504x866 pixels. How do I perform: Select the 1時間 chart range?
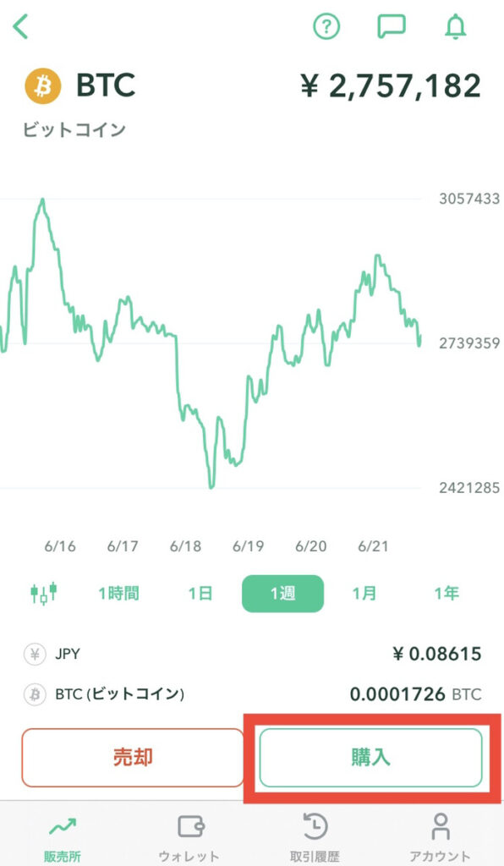tap(118, 594)
